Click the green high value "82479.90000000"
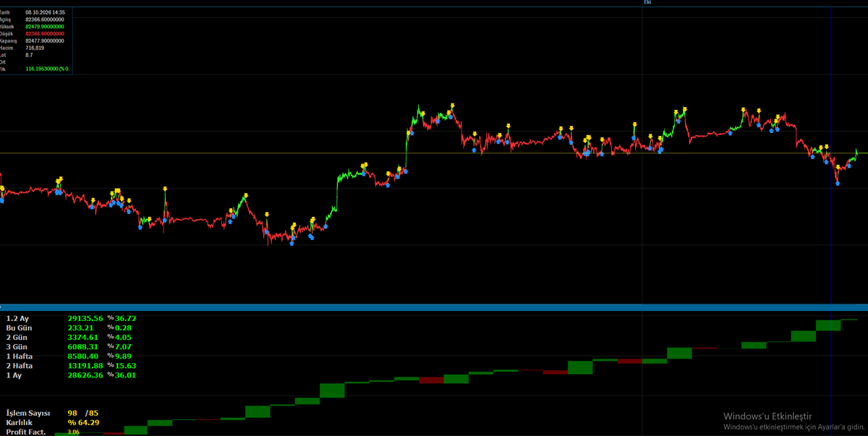The height and width of the screenshot is (436, 868). 45,27
